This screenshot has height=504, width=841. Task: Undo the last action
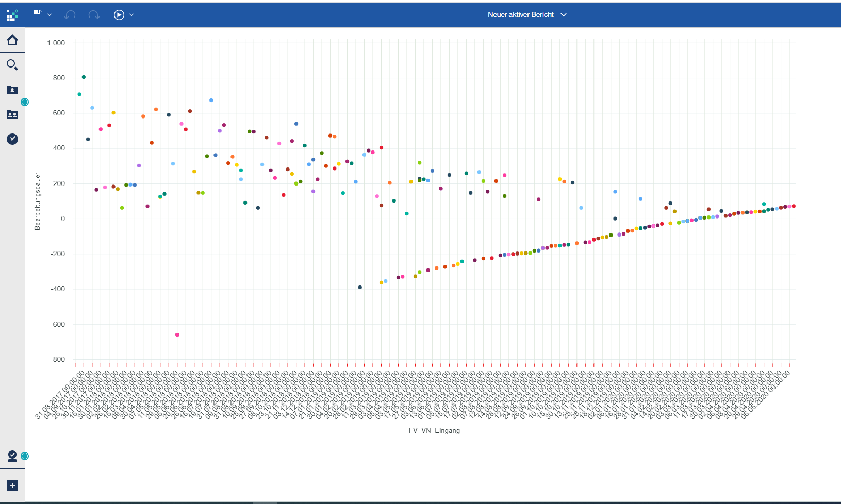point(70,15)
